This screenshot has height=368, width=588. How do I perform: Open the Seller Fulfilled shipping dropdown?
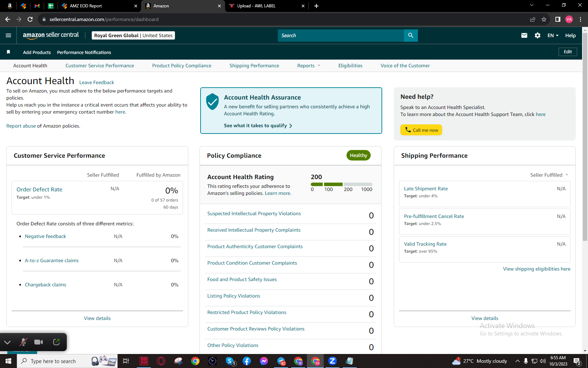click(x=549, y=175)
